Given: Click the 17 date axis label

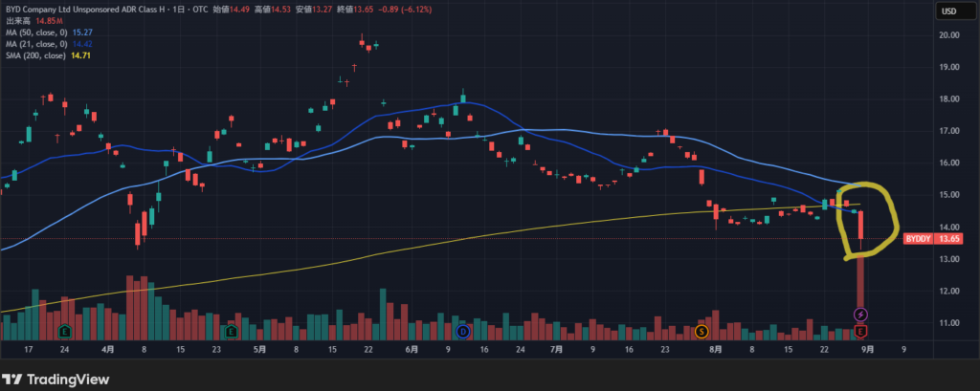Looking at the screenshot, I should pyautogui.click(x=28, y=350).
